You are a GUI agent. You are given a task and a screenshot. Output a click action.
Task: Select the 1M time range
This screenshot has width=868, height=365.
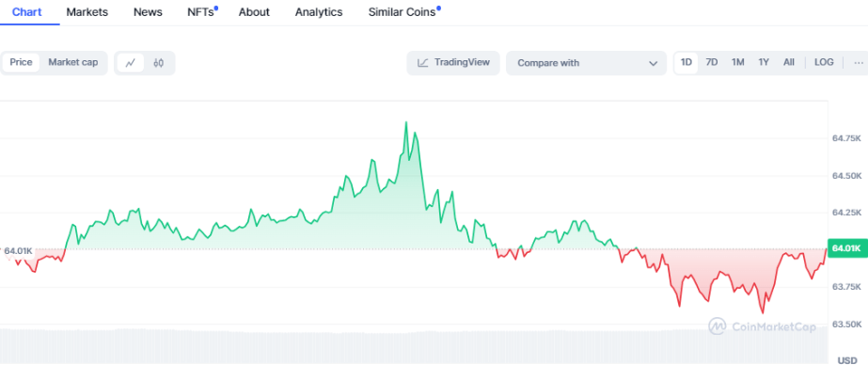tap(738, 63)
